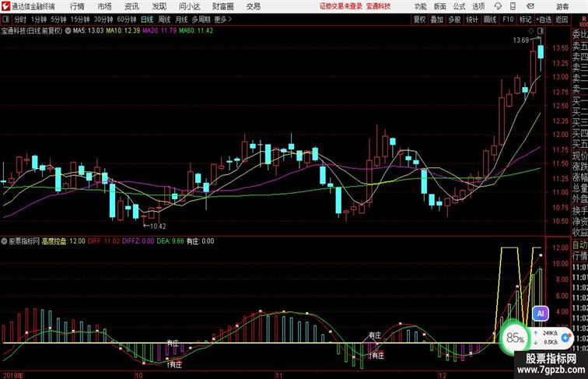The width and height of the screenshot is (588, 379).
Task: Click the month 12 marker on time axis
Action: 443,375
